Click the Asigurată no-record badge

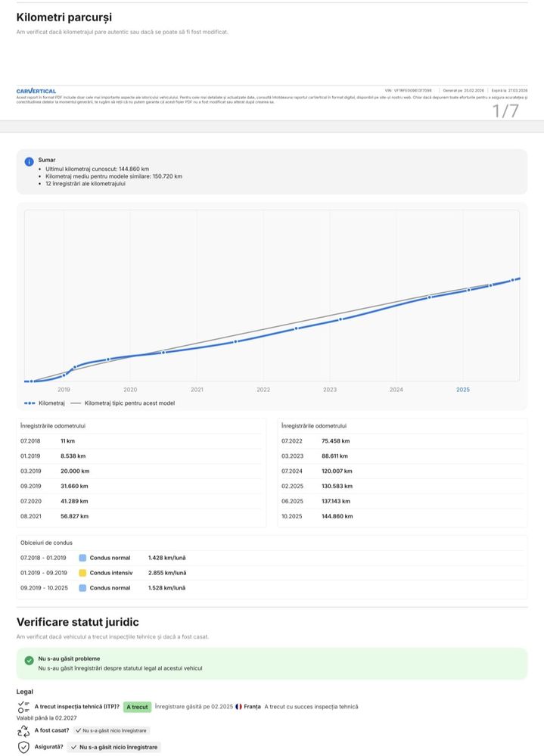(113, 747)
